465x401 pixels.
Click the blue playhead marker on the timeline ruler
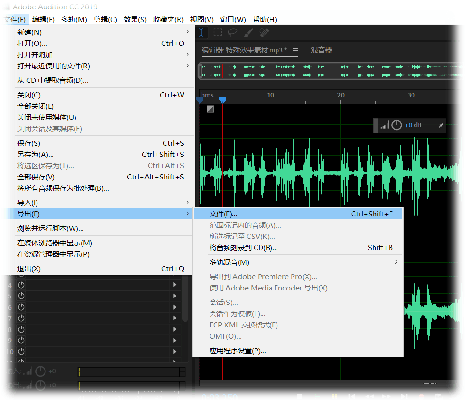223,100
